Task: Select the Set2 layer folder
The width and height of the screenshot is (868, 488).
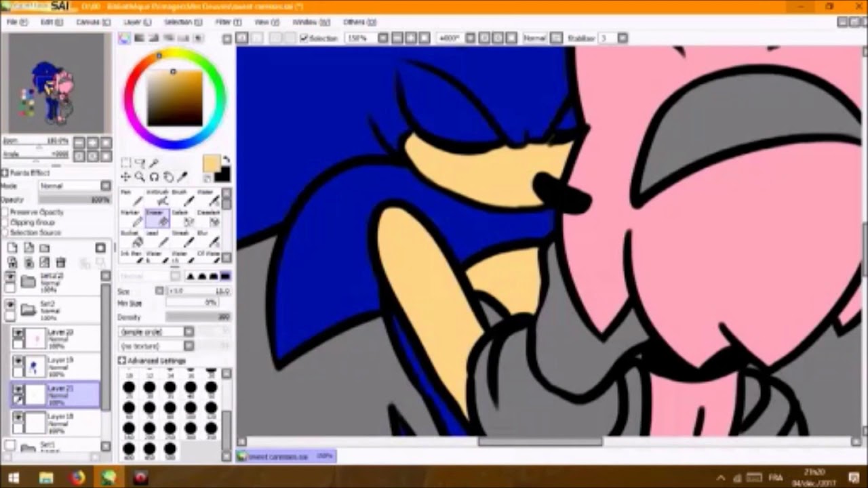Action: coord(52,310)
